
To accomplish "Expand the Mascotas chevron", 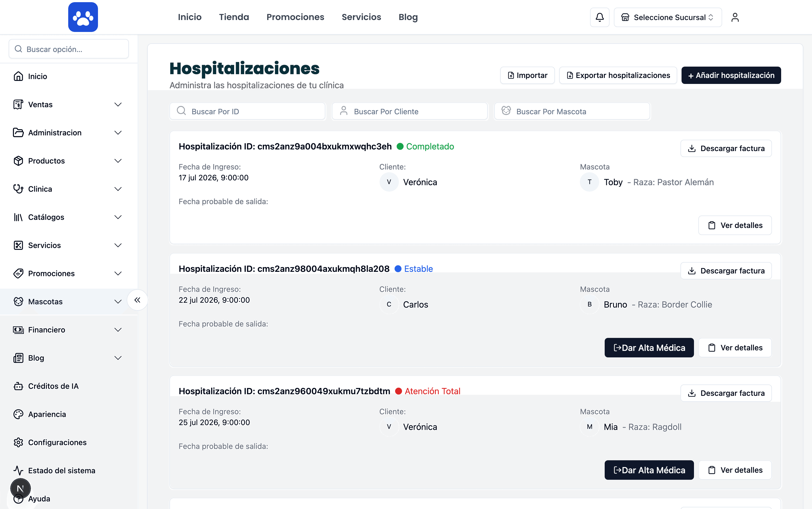I will [x=118, y=302].
